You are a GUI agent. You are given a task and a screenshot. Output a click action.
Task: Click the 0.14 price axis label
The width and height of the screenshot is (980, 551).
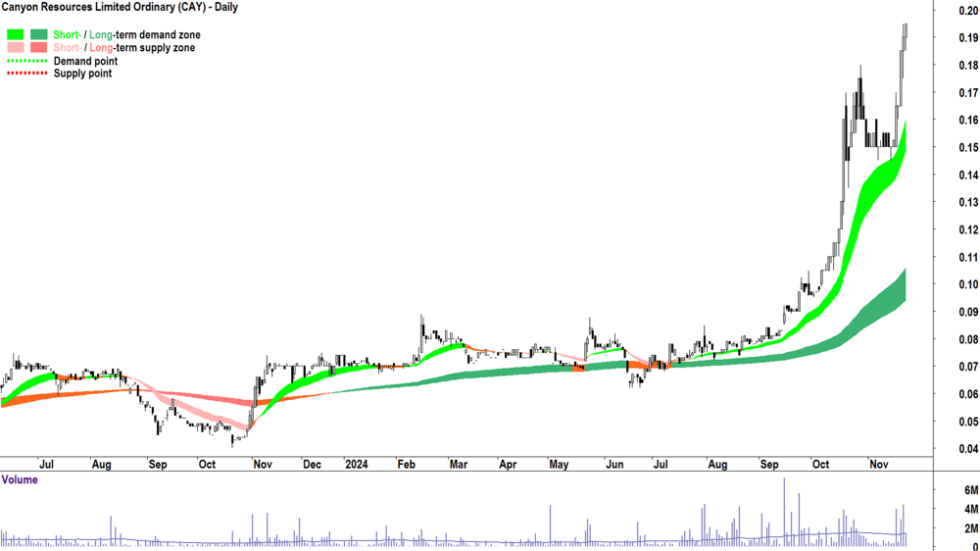pyautogui.click(x=968, y=175)
